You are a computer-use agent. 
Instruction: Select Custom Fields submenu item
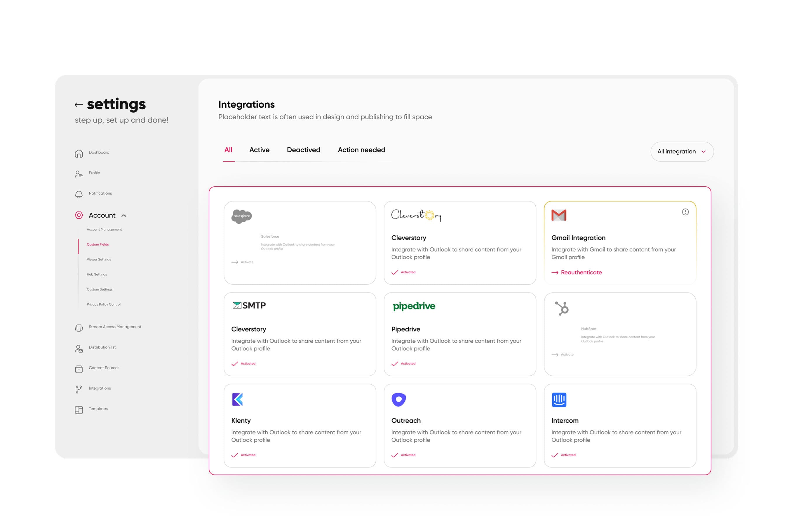(x=98, y=245)
